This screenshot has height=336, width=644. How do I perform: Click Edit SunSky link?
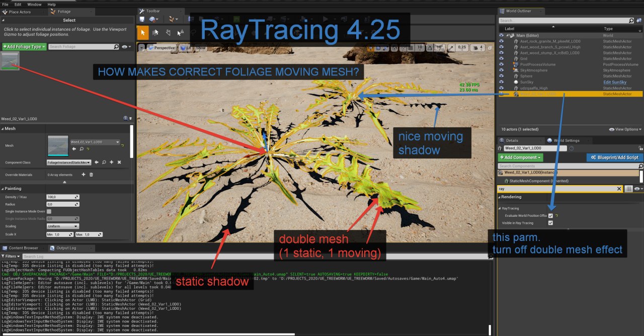click(x=614, y=82)
